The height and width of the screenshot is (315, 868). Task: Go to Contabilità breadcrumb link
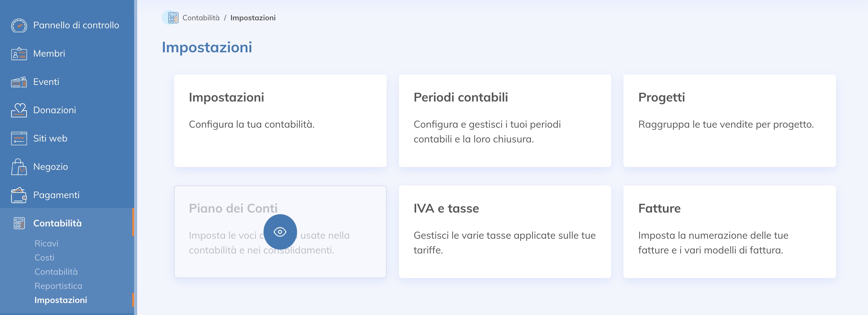[x=201, y=18]
